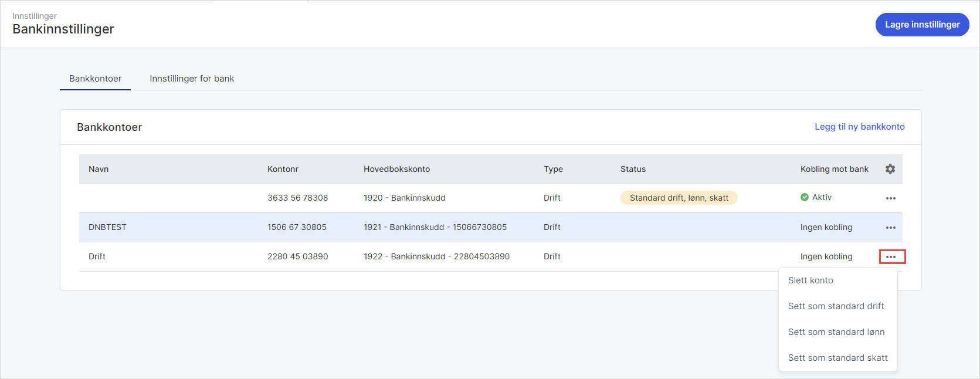Click 'Legg til ny bankkonto' link
This screenshot has height=379, width=980.
859,127
